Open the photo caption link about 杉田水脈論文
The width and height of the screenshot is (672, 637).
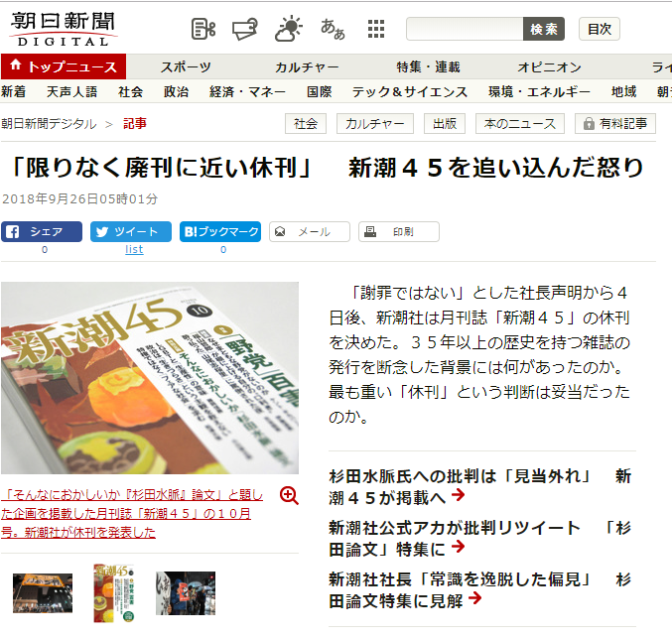pyautogui.click(x=132, y=513)
